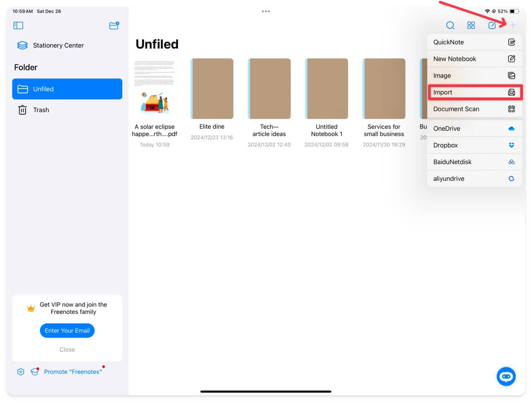Viewport: 532px width, 402px height.
Task: Click the graduation cap tutorial icon
Action: click(34, 371)
